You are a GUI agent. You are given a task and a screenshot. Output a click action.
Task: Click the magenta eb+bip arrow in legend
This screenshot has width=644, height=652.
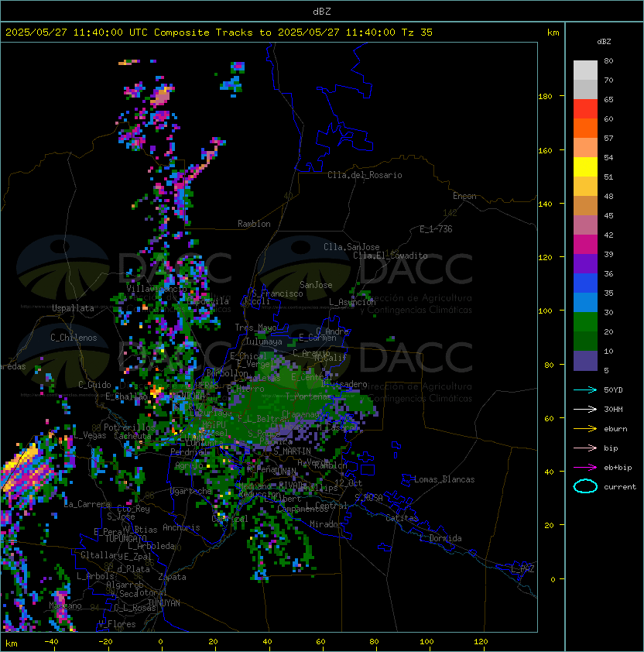point(585,468)
